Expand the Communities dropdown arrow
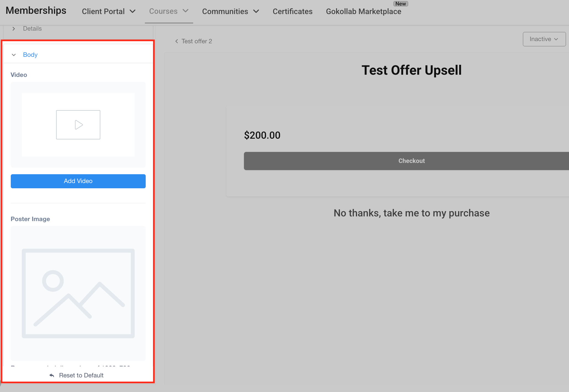This screenshot has height=392, width=569. 256,12
